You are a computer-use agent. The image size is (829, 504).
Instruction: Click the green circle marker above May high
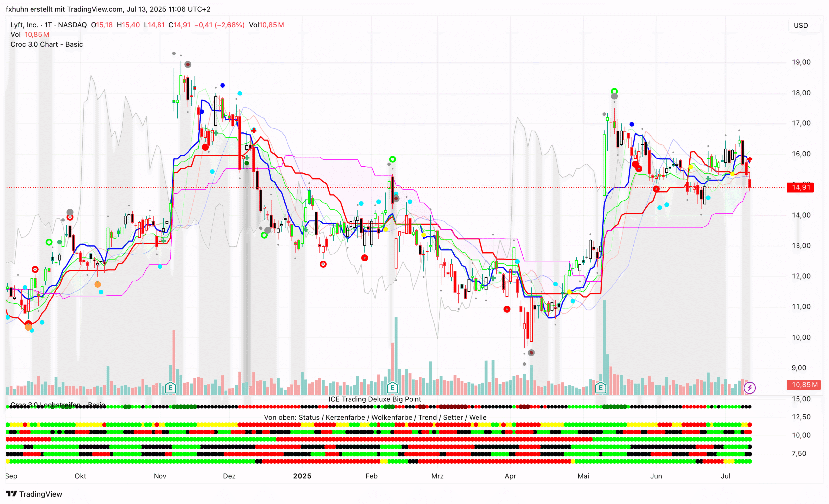click(614, 91)
